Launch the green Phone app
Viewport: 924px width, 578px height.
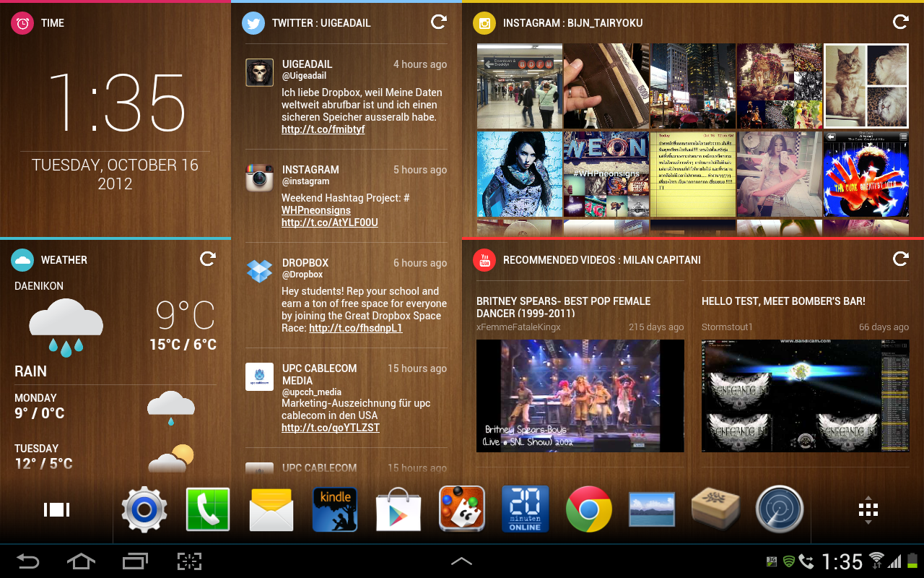click(x=208, y=509)
